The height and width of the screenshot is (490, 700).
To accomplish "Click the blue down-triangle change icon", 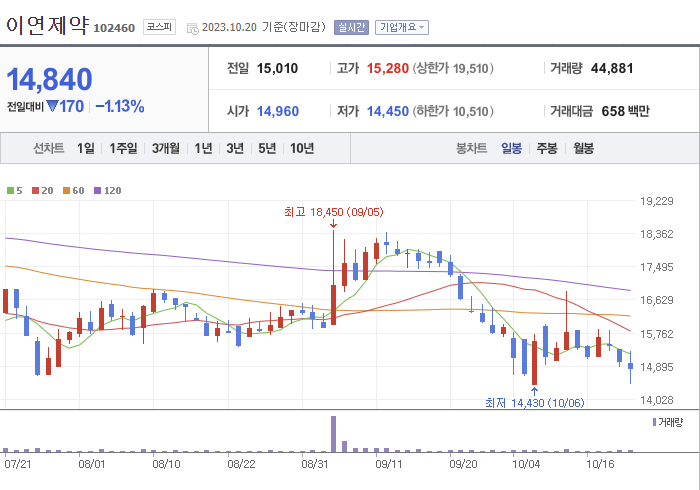I will point(52,107).
